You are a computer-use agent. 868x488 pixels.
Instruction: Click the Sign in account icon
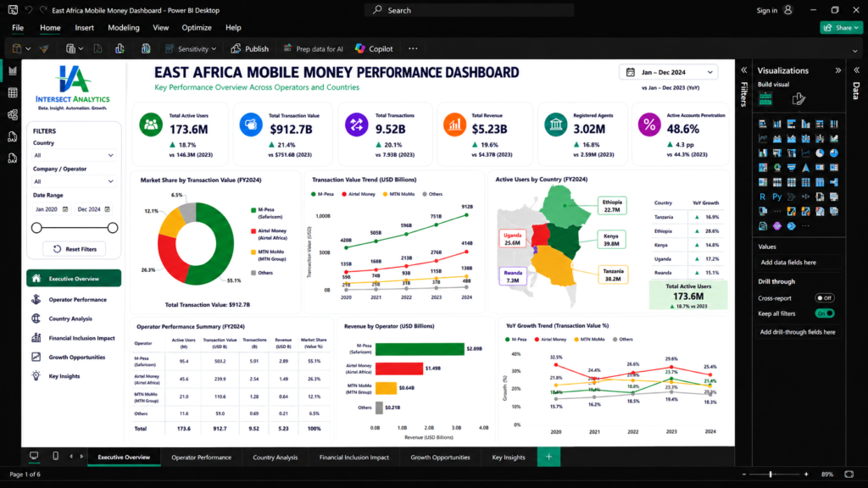(788, 10)
